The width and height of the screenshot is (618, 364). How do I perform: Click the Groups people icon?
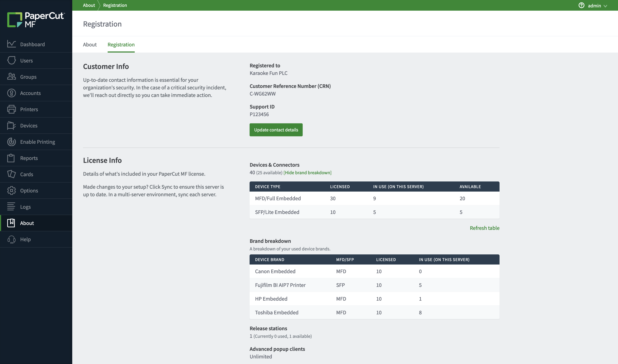[x=11, y=77]
